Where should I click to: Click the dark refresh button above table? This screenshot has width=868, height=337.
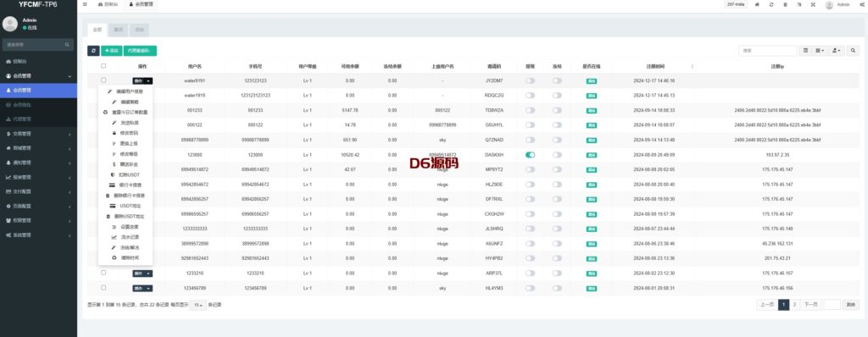(93, 50)
